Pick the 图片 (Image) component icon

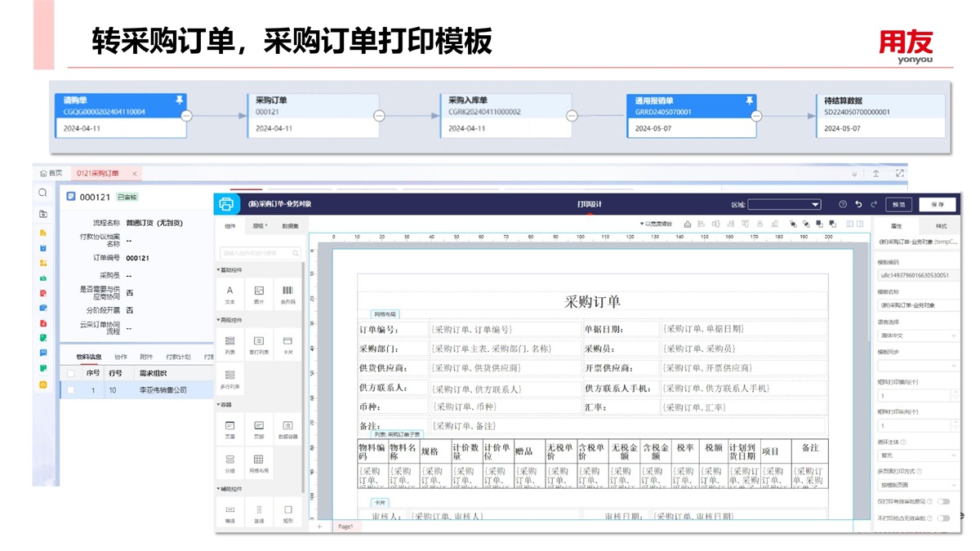tap(259, 291)
